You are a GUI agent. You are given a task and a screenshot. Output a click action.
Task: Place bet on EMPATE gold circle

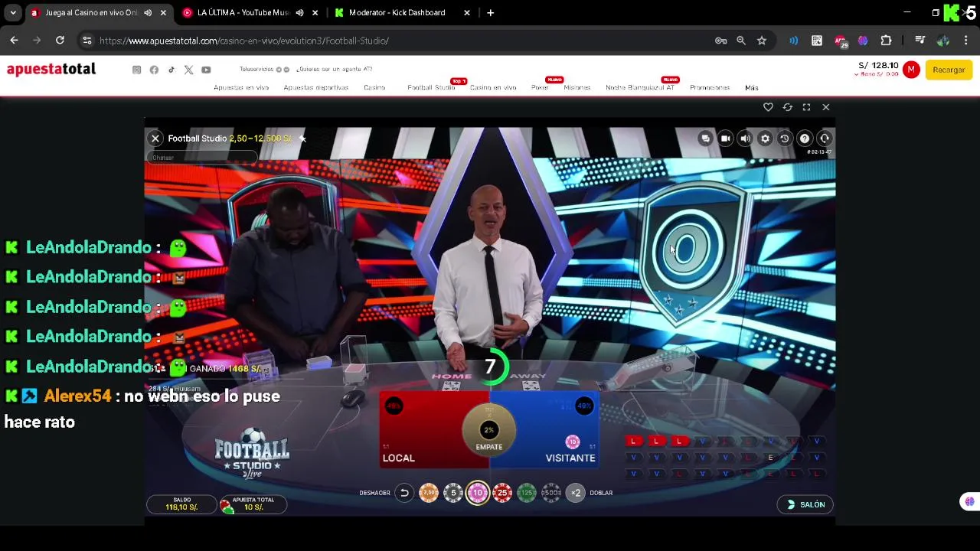click(x=488, y=431)
